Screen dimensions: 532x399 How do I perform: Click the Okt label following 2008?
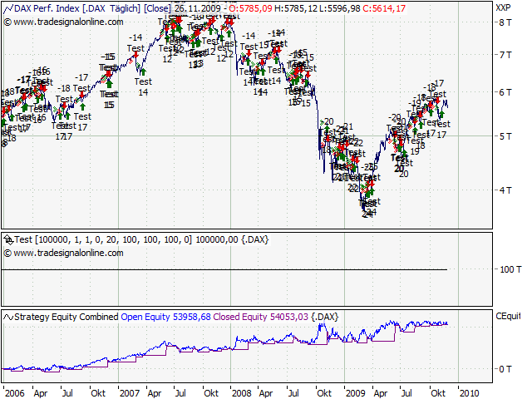(324, 393)
